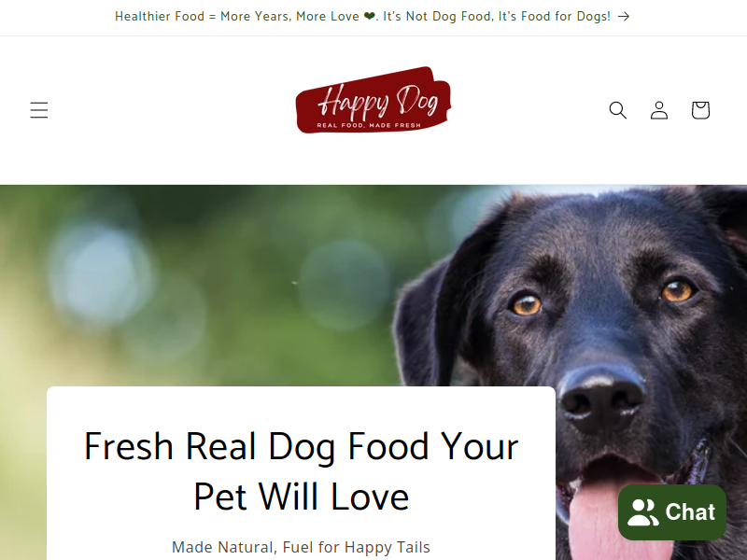The width and height of the screenshot is (747, 560).
Task: Open the Shopify Chat widget
Action: point(672,512)
